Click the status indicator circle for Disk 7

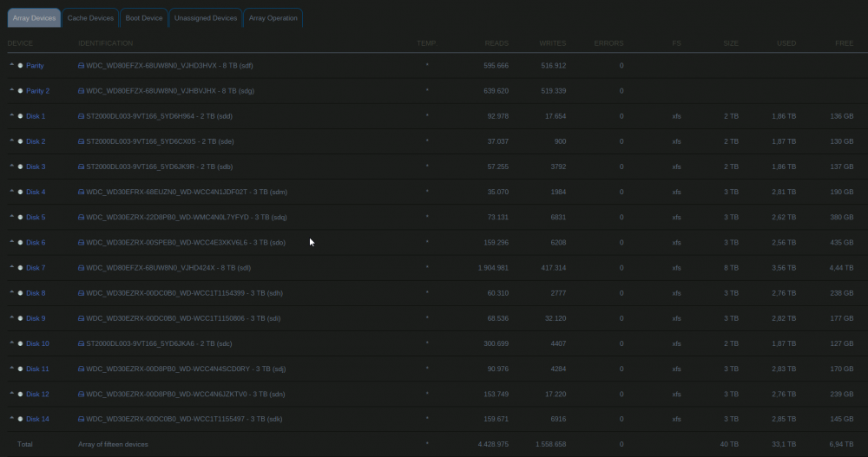[21, 268]
